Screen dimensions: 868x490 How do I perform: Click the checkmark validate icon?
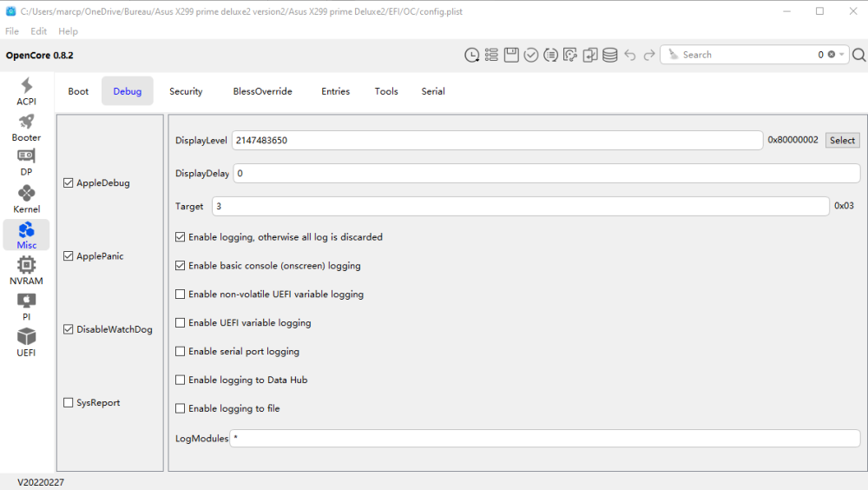(531, 55)
